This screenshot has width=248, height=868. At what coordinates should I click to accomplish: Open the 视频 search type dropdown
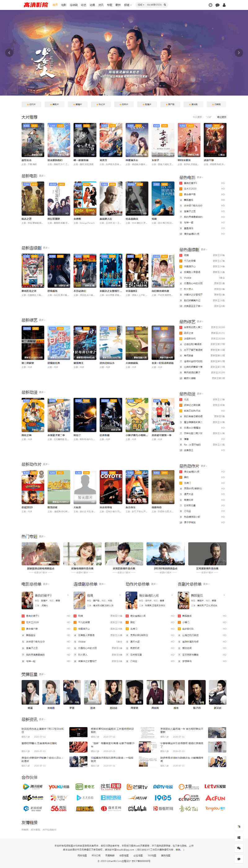141,5
